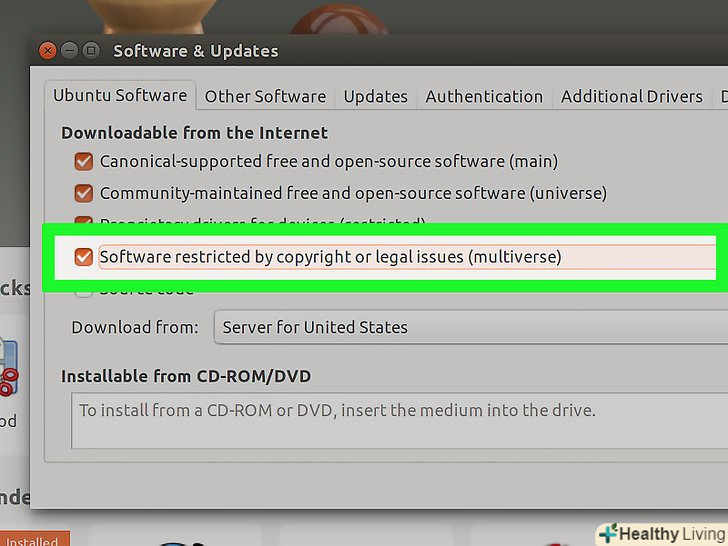Click inside the CD-ROM/DVD sources list
The image size is (728, 546).
coord(390,420)
